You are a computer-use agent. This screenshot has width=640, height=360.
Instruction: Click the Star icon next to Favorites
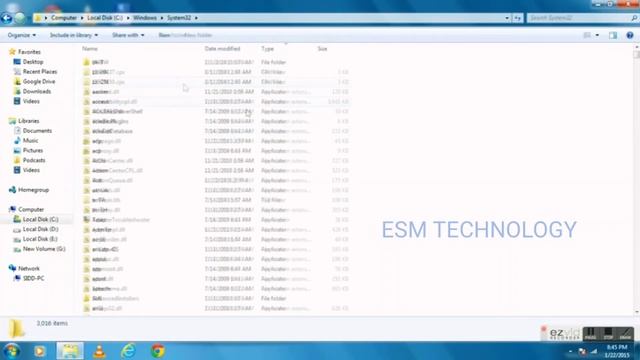pos(12,52)
